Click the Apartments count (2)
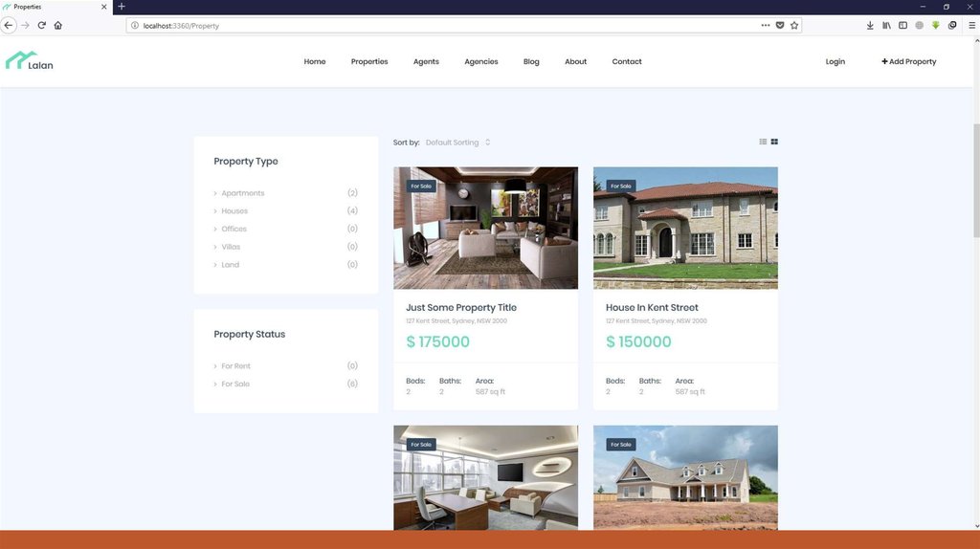 pyautogui.click(x=352, y=193)
